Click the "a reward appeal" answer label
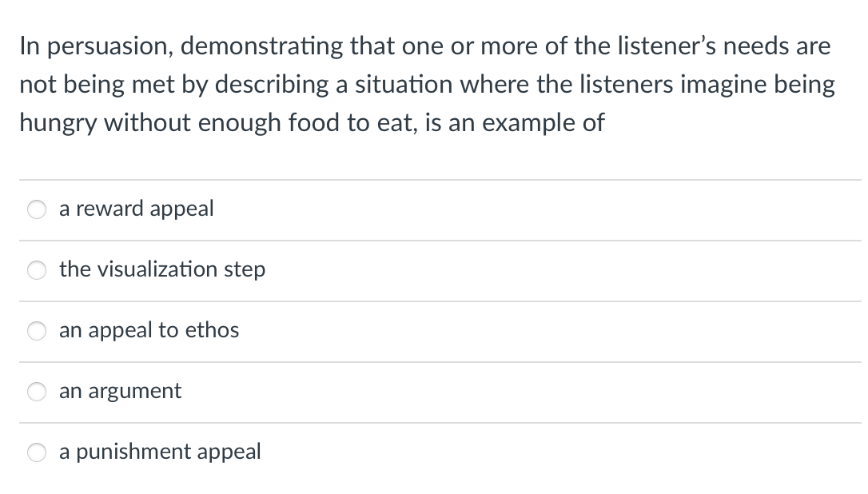This screenshot has width=868, height=494. 136,209
